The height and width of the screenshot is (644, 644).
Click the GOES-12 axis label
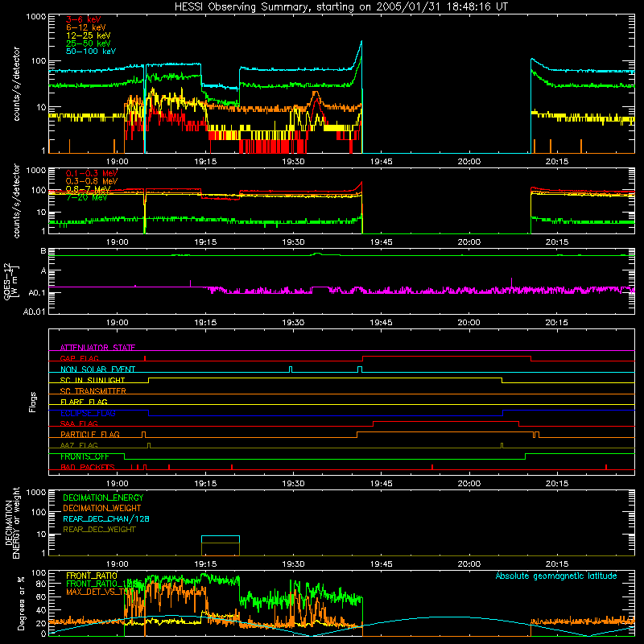coord(11,281)
